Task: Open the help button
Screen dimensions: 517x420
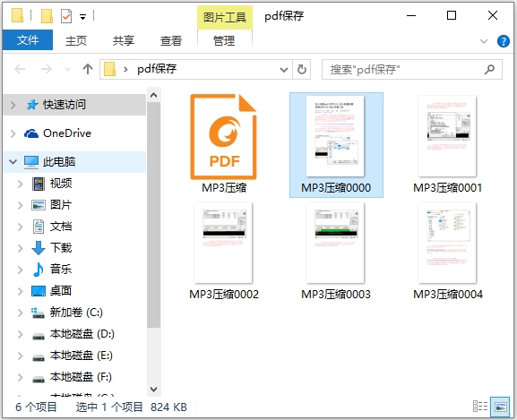Action: pos(504,41)
